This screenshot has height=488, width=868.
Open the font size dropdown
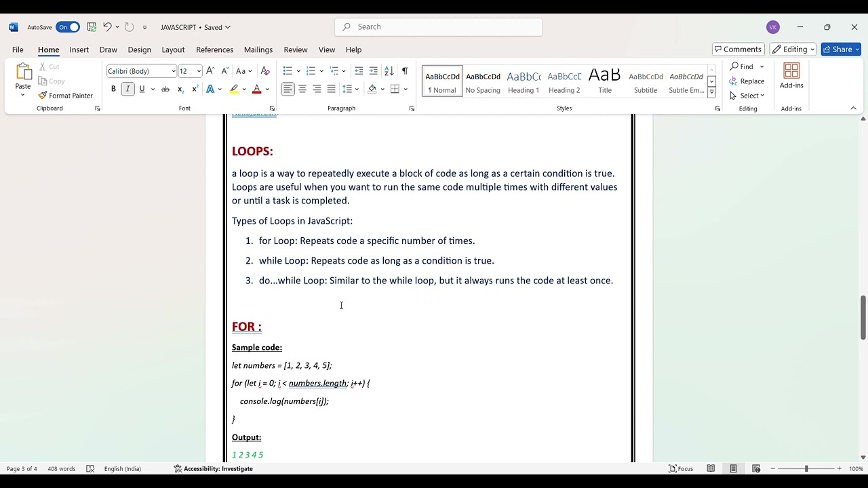(199, 71)
